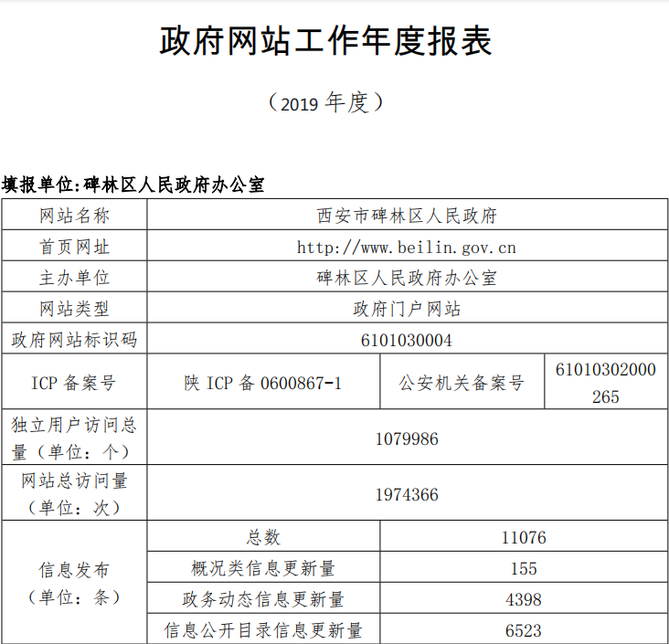
Task: Click the 填报单位 heading line above table
Action: point(133,185)
